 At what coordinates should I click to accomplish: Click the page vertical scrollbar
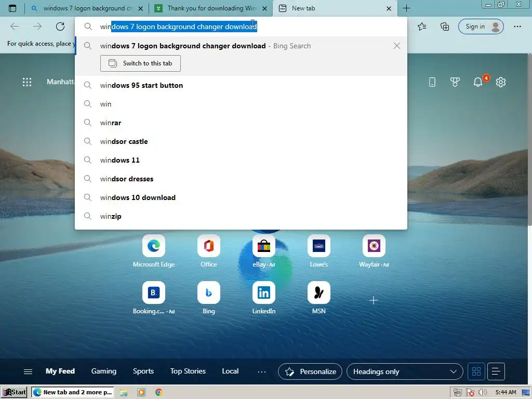click(529, 140)
